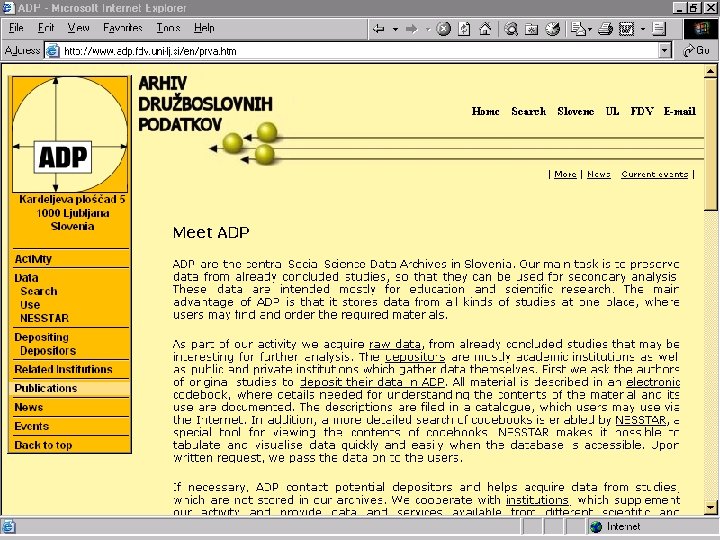Screen dimensions: 720x540
Task: Open the Favorites menu
Action: [x=123, y=28]
